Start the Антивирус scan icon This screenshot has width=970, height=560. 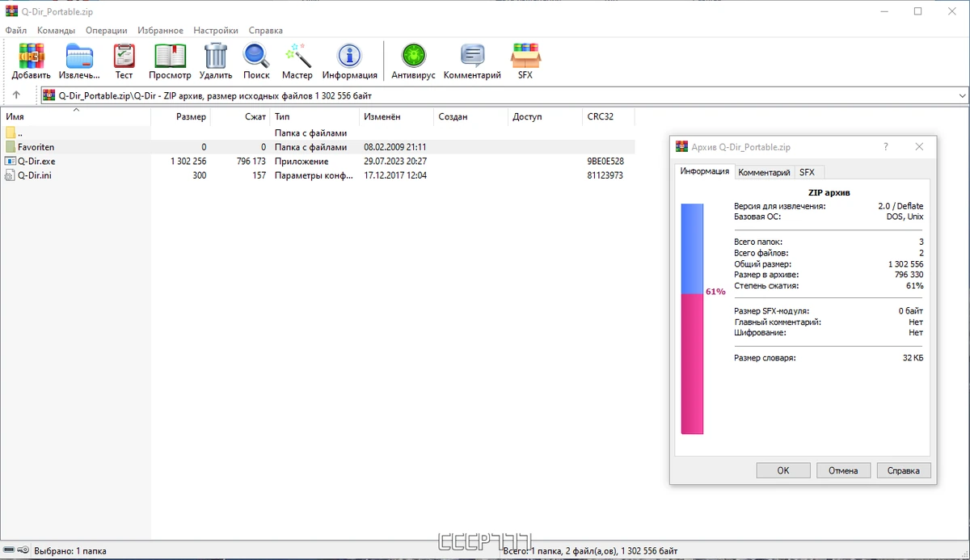tap(413, 57)
